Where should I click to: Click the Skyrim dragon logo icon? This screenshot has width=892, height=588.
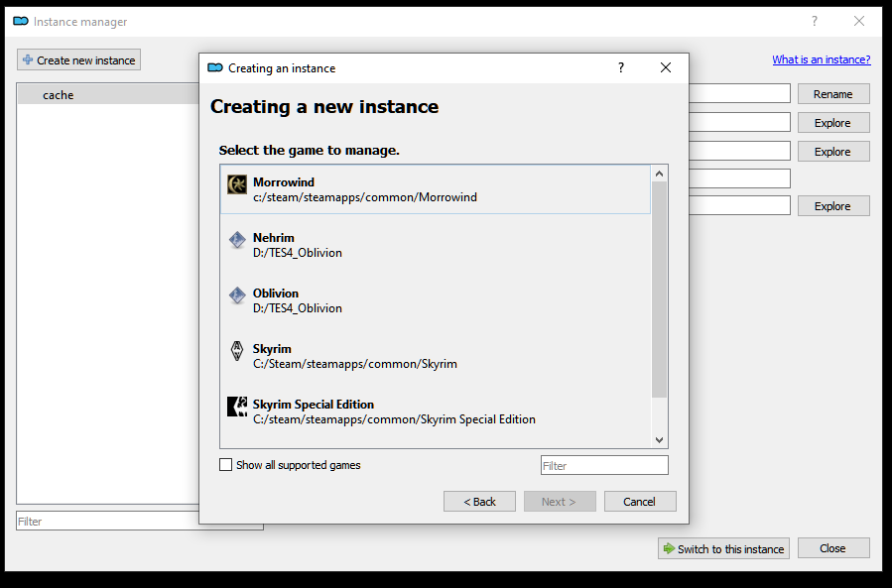pyautogui.click(x=237, y=351)
